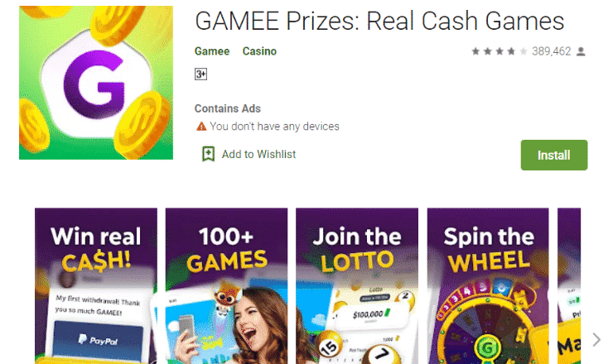This screenshot has height=364, width=613.
Task: Click the 3+ content rating badge
Action: [x=201, y=74]
